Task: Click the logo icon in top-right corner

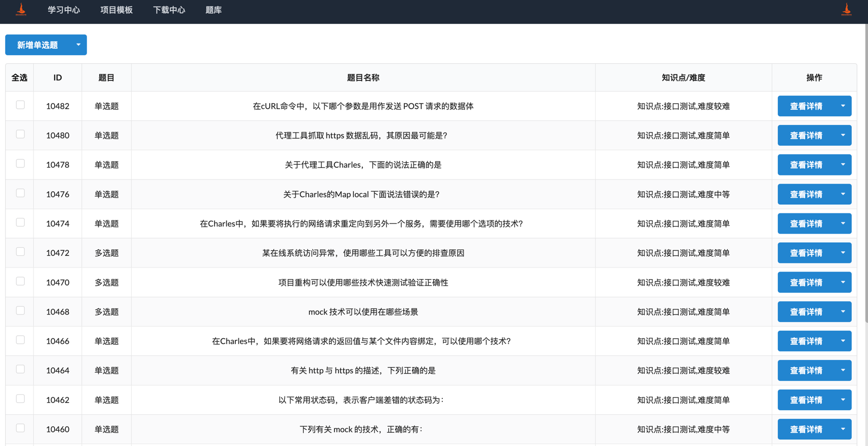Action: [846, 10]
